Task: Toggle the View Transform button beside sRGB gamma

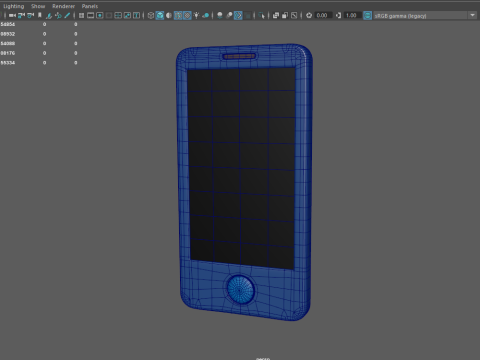Action: [x=367, y=15]
